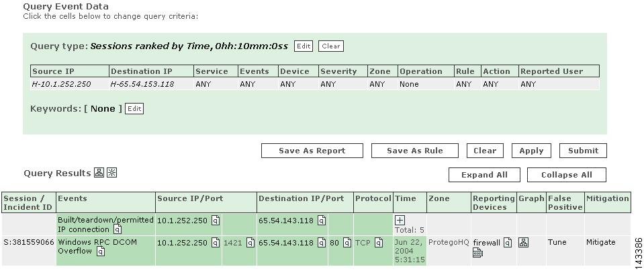Click Save As Report button
Image resolution: width=644 pixels, height=271 pixels.
(x=312, y=151)
